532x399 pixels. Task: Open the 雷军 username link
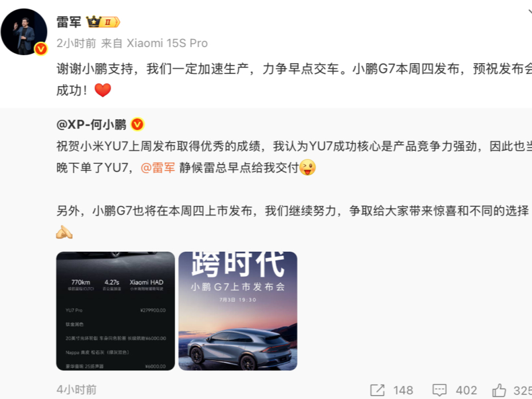pyautogui.click(x=69, y=22)
